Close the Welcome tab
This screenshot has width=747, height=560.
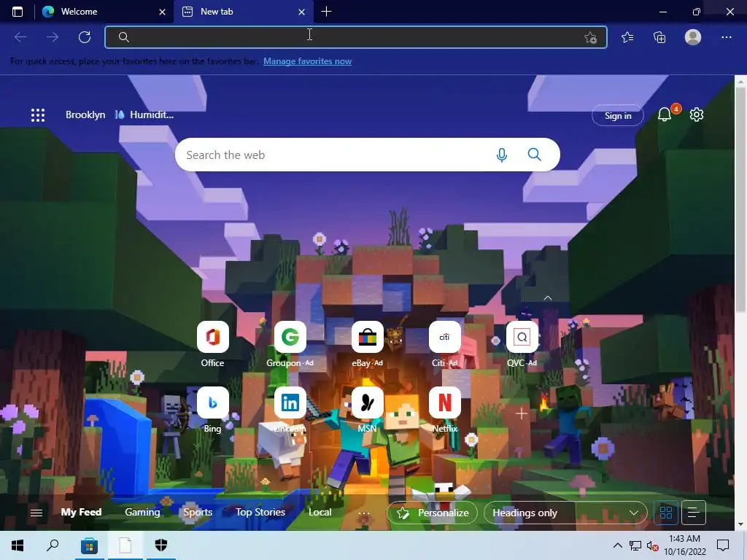pos(162,12)
